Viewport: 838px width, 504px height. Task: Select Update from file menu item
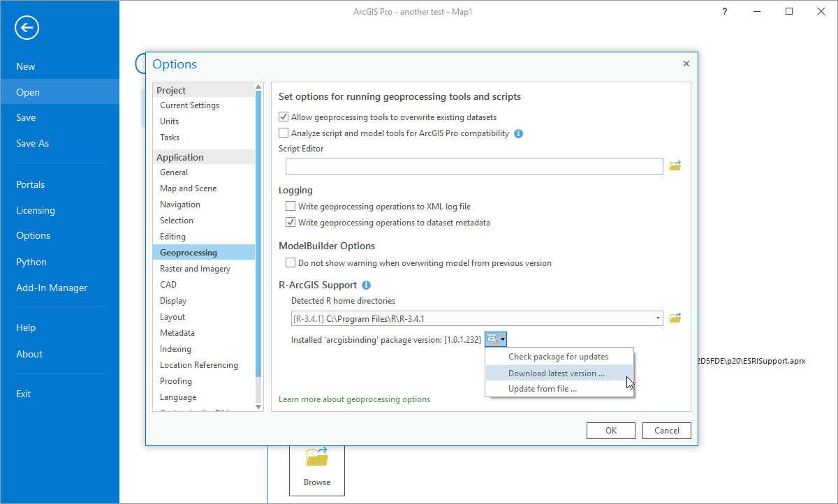tap(558, 389)
